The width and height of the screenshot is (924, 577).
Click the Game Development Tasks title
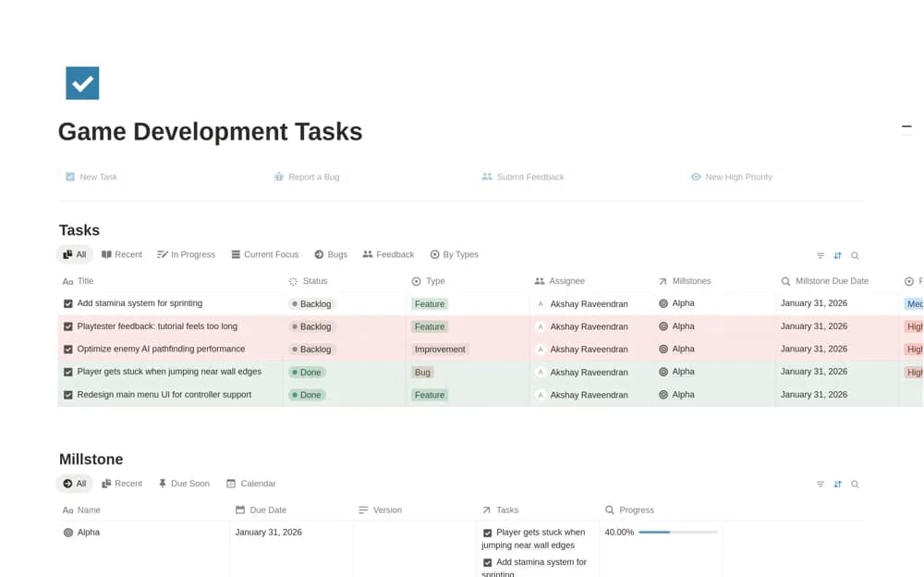pos(211,131)
